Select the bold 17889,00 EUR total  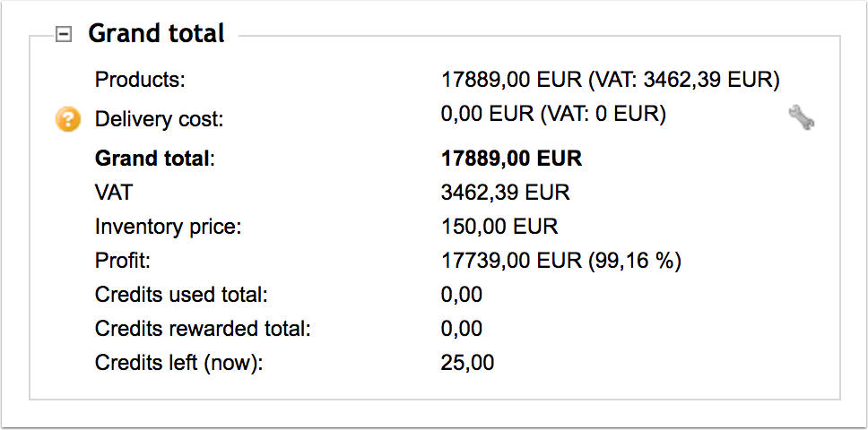(x=511, y=159)
